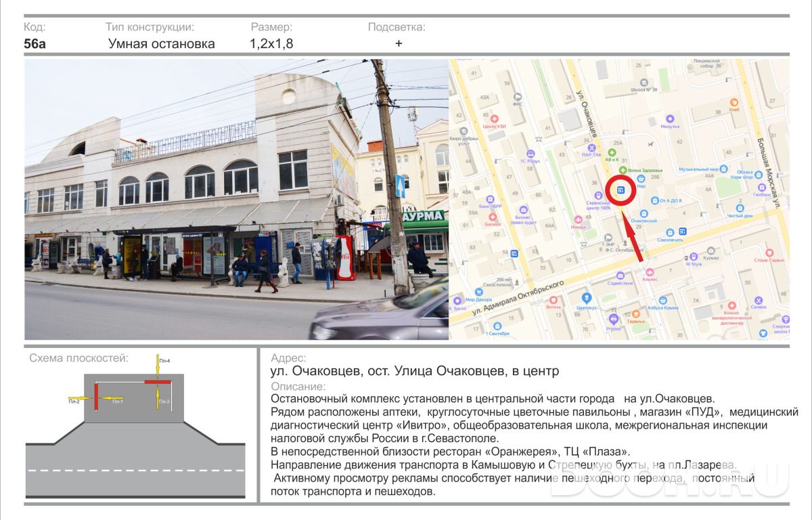This screenshot has width=812, height=520.
Task: Select the Центр УЗИ medical cross icon
Action: coord(495,117)
